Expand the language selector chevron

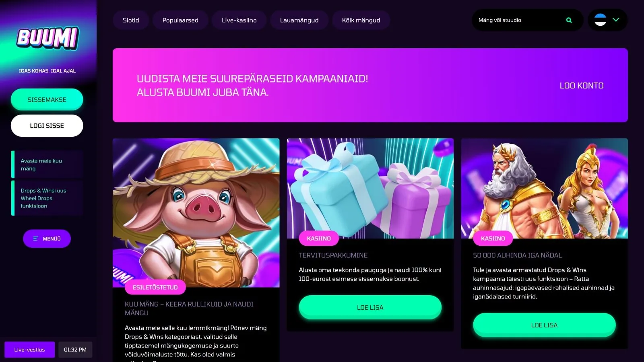pyautogui.click(x=616, y=19)
